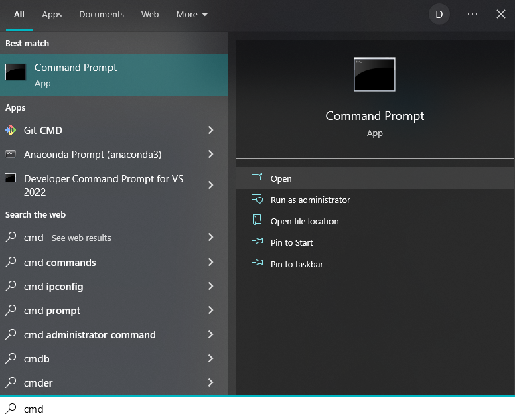This screenshot has height=420, width=515.
Task: Expand cmder suggestion arrow
Action: click(x=210, y=382)
